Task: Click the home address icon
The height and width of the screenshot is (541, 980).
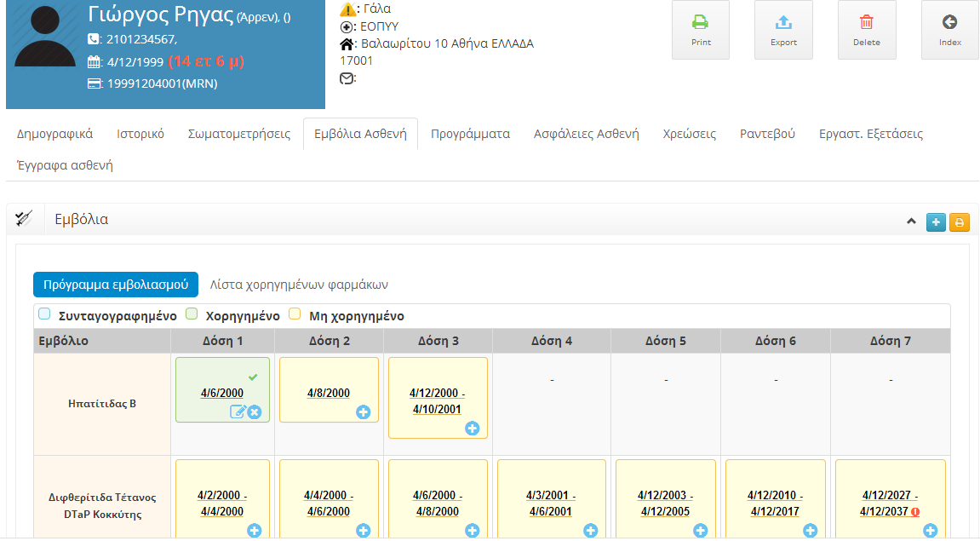Action: [347, 44]
